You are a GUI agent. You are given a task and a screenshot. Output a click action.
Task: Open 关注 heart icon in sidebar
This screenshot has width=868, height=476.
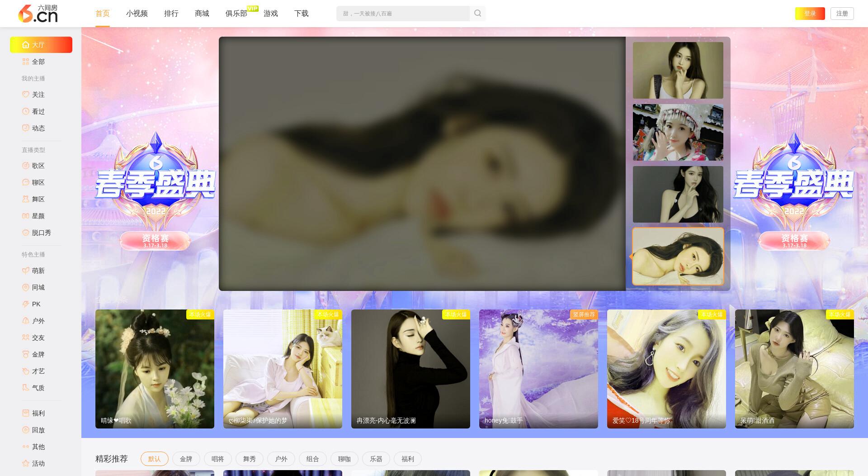click(x=26, y=95)
